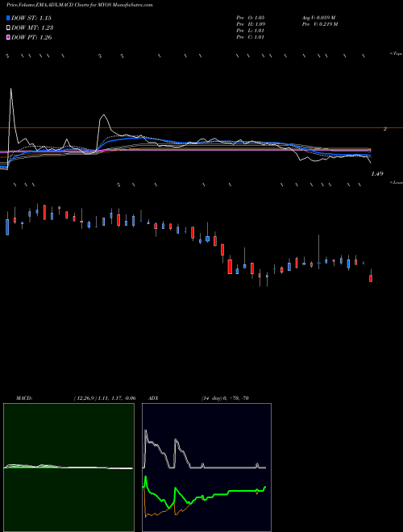Click the blue DOW ST legend swatch
The width and height of the screenshot is (403, 532).
tap(8, 18)
